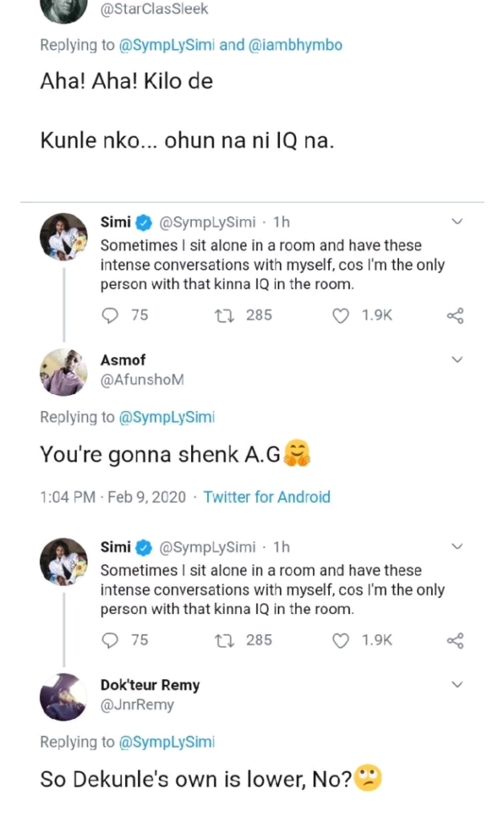
Task: Visit the @iambhymbo profile link
Action: pos(295,45)
